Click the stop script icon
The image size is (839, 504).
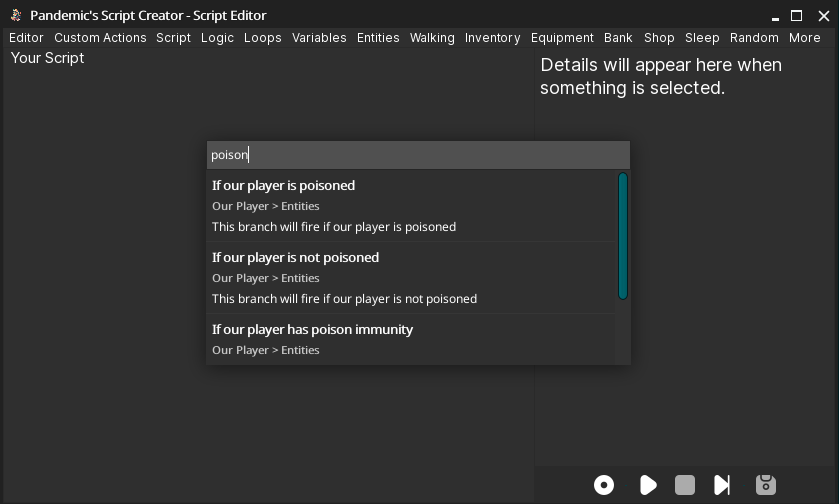[685, 485]
